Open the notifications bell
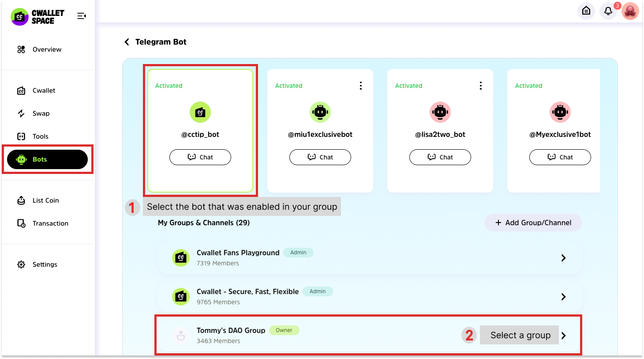 608,11
